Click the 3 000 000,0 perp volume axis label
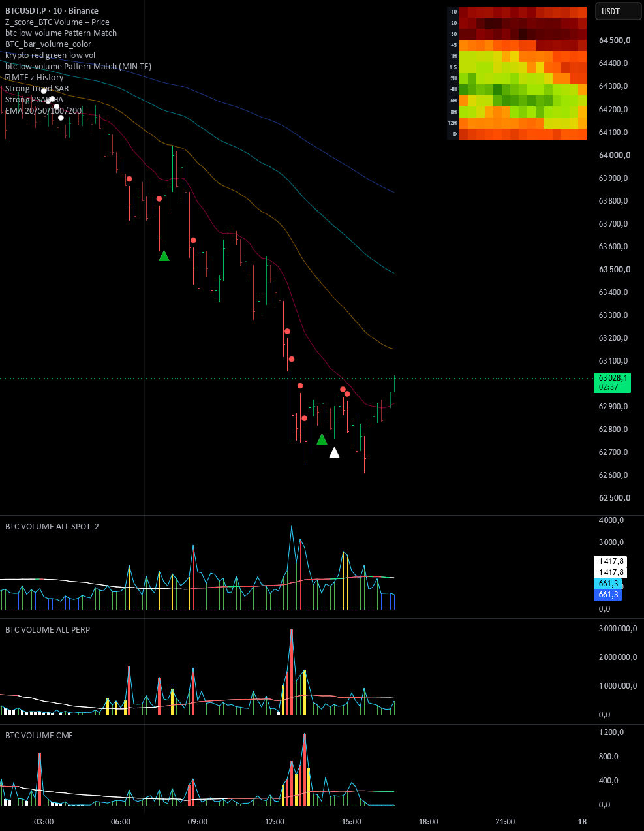 [x=618, y=629]
